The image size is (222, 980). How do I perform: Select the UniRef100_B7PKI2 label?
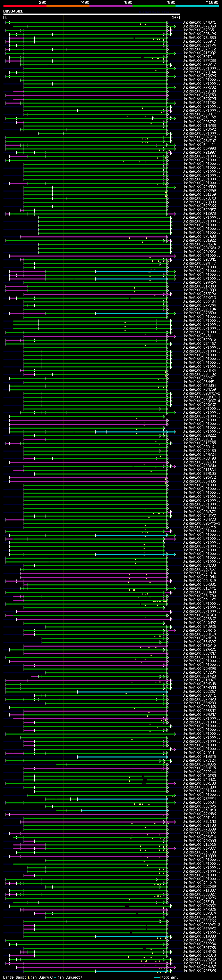pyautogui.click(x=199, y=49)
